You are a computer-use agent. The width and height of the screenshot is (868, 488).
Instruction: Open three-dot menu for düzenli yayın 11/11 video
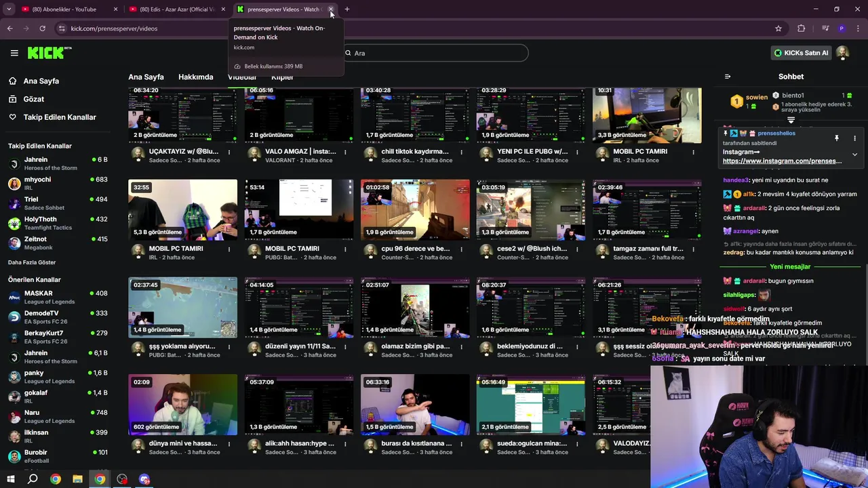pos(345,346)
